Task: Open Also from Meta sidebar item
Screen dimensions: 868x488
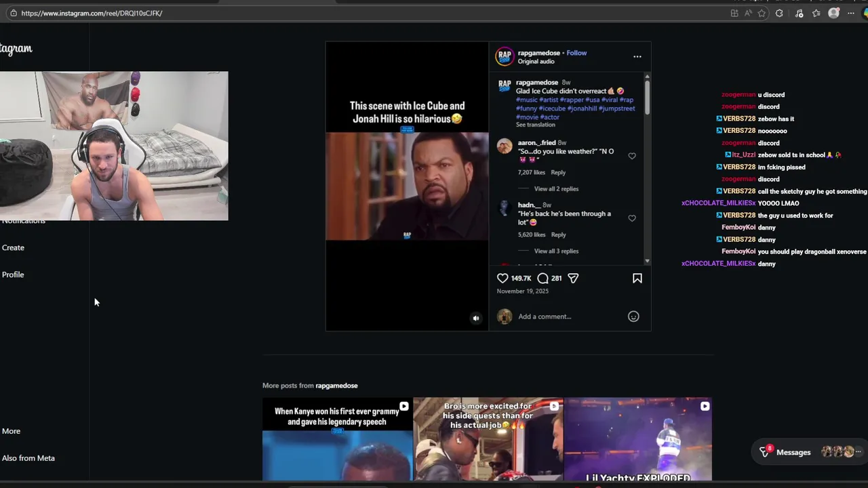Action: point(28,458)
